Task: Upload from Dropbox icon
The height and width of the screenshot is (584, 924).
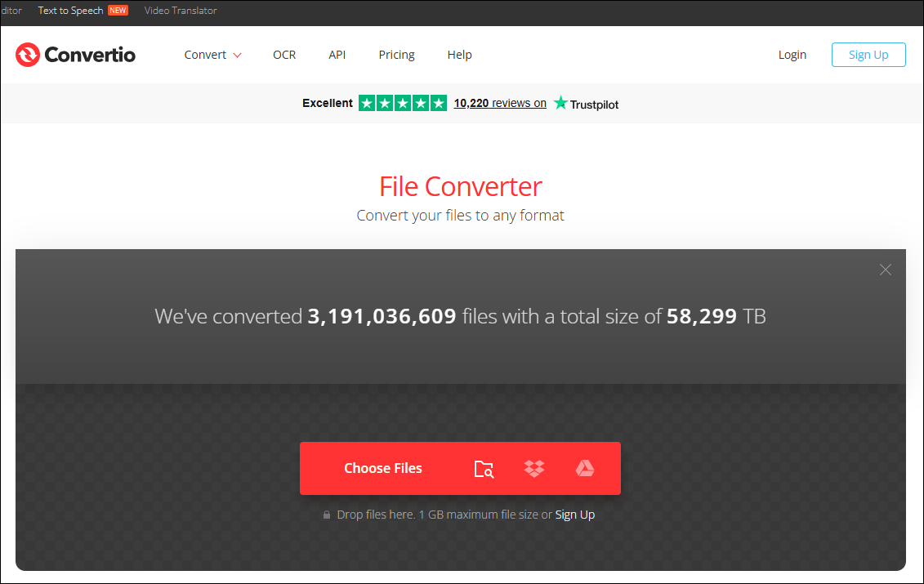Action: coord(534,469)
